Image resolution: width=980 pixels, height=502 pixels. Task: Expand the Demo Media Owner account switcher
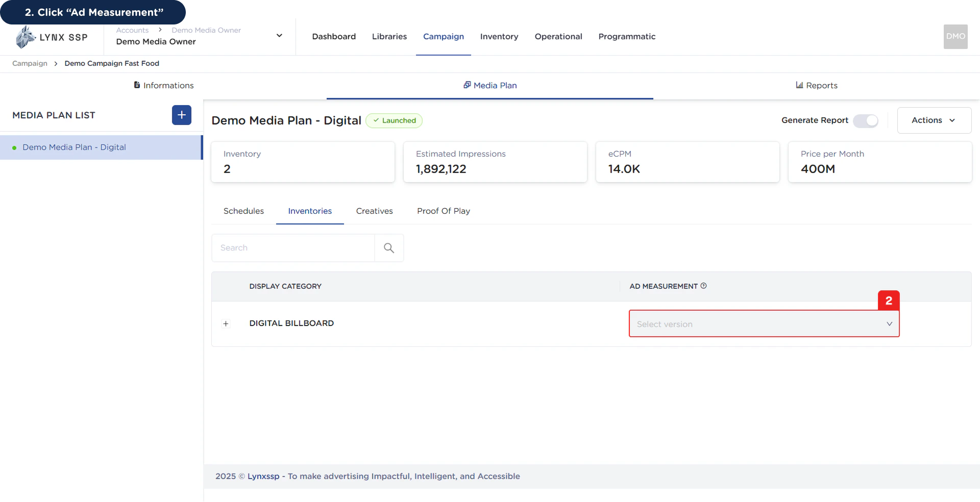(279, 35)
